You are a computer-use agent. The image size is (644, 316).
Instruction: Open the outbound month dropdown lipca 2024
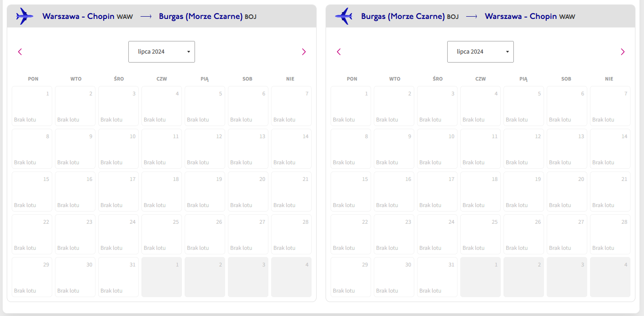[x=162, y=52]
